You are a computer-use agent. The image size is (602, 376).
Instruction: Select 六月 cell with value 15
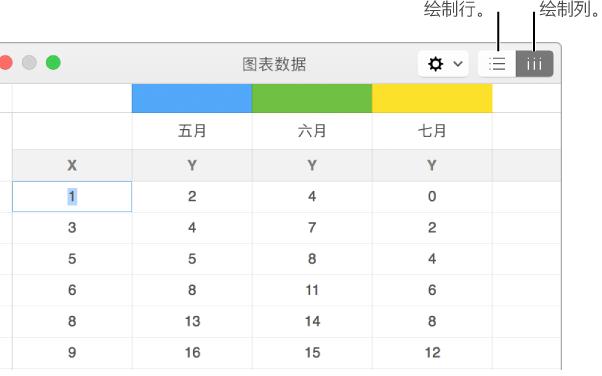pyautogui.click(x=312, y=353)
